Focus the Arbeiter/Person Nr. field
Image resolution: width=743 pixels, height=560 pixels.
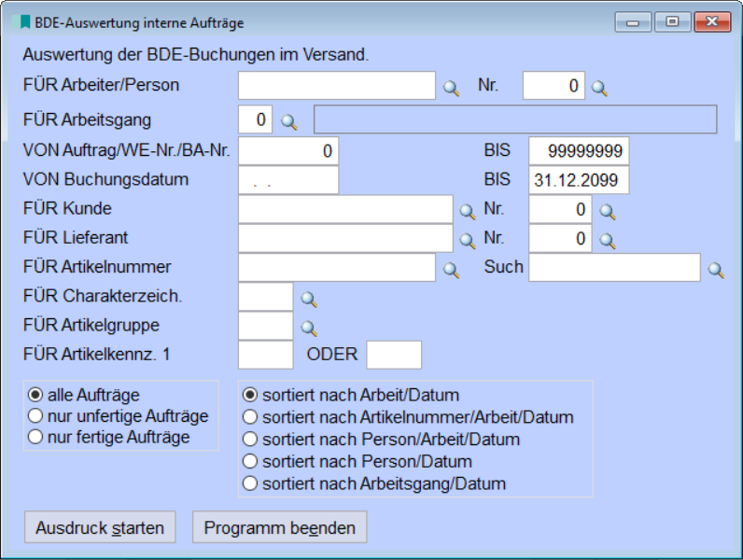click(554, 85)
